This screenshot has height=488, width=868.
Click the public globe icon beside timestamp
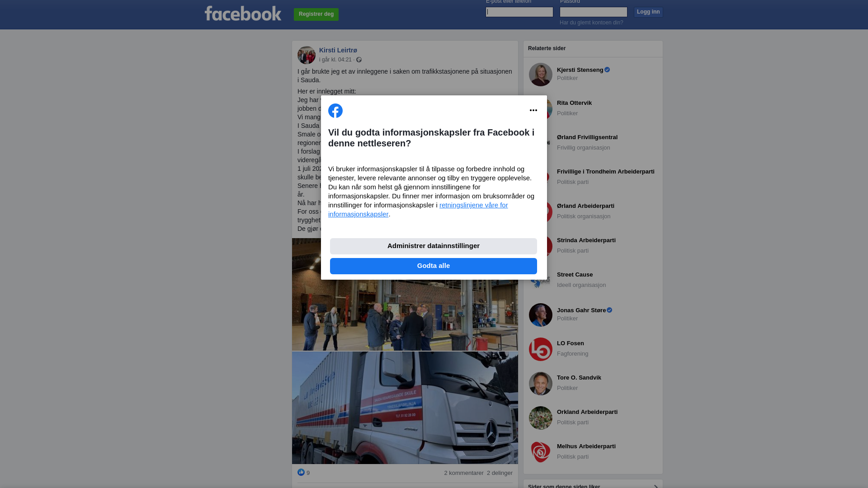pyautogui.click(x=359, y=60)
